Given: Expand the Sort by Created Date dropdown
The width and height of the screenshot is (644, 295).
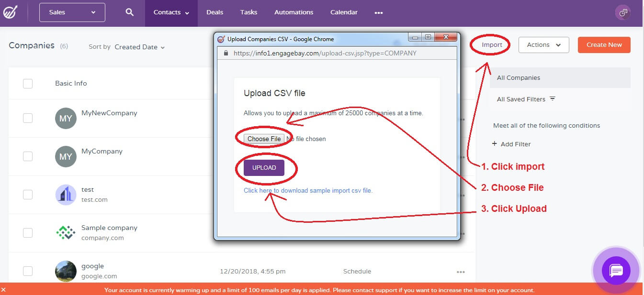Looking at the screenshot, I should coord(140,47).
